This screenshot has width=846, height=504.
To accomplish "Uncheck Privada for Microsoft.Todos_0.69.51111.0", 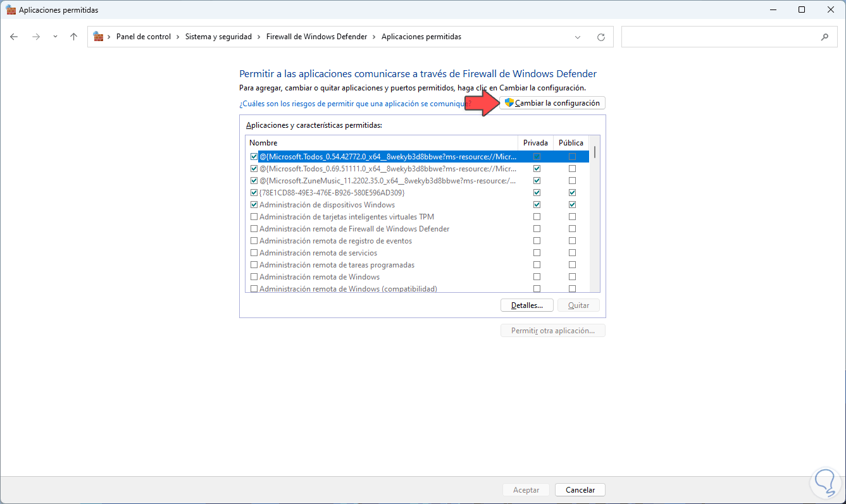I will point(537,169).
